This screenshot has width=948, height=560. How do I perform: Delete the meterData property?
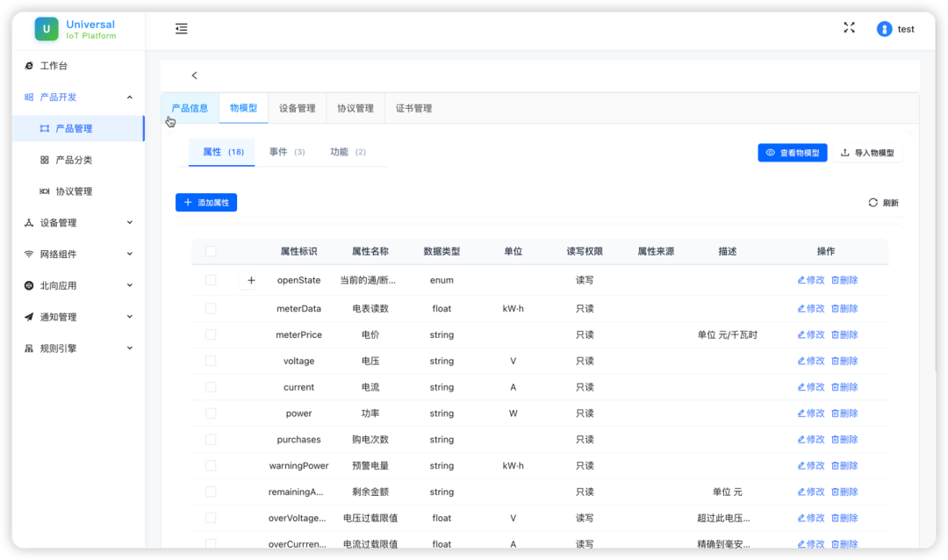coord(844,309)
